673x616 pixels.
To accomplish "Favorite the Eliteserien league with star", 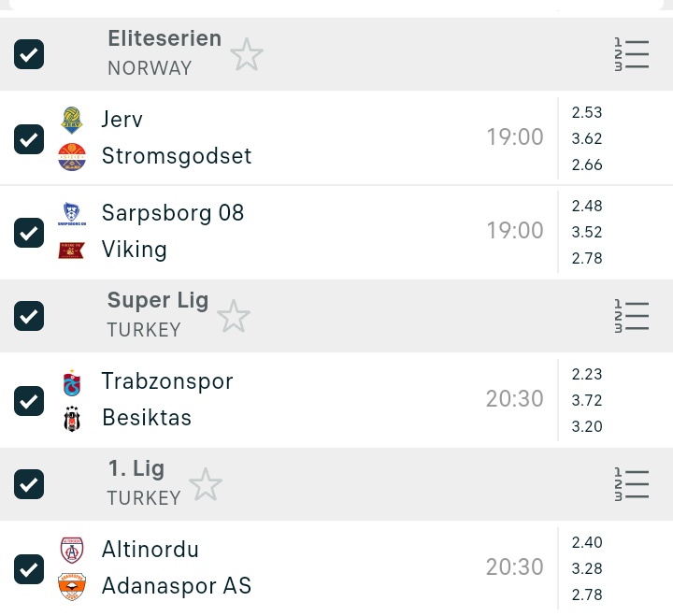I will (247, 55).
